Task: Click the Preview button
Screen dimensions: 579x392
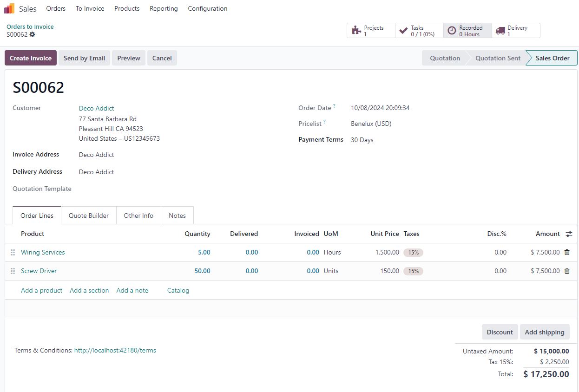Action: (x=129, y=58)
